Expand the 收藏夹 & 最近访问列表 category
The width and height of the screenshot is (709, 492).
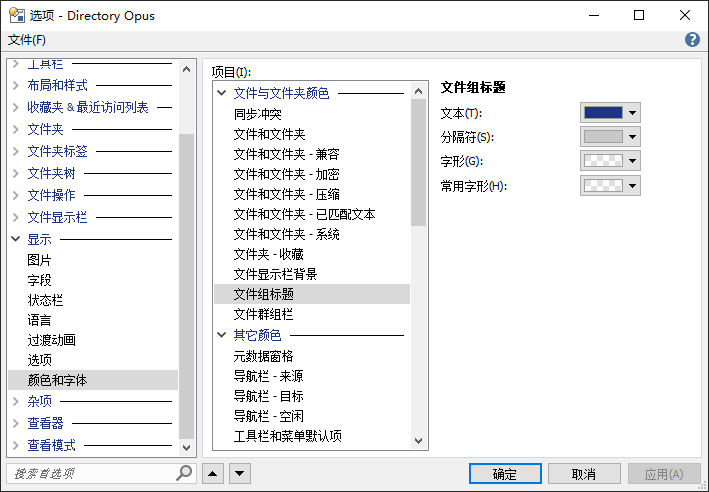(x=16, y=108)
